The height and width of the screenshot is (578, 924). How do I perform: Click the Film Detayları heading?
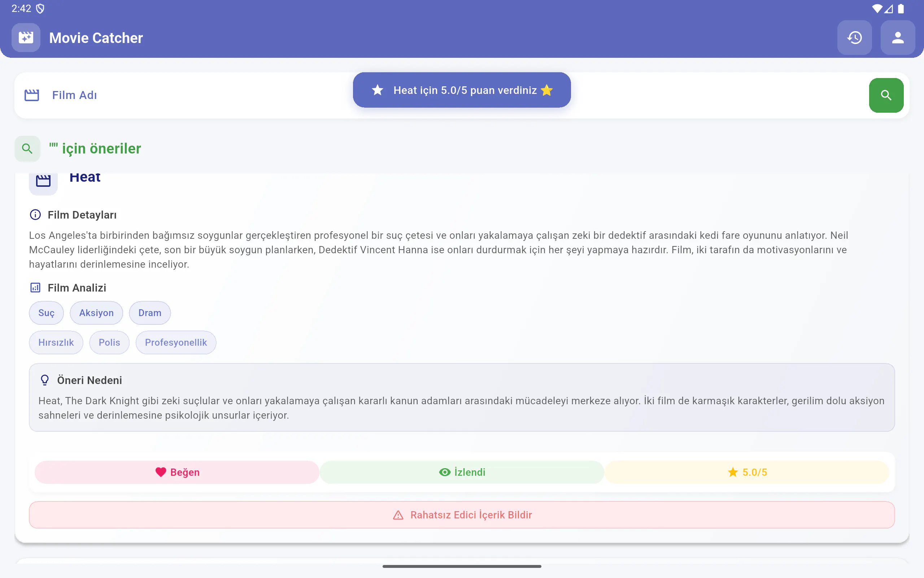(82, 215)
